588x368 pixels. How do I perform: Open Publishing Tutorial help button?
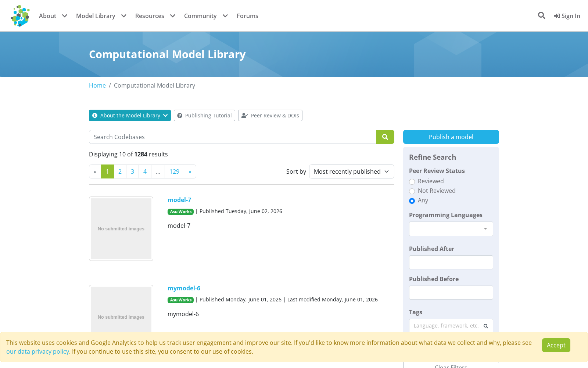(x=204, y=116)
